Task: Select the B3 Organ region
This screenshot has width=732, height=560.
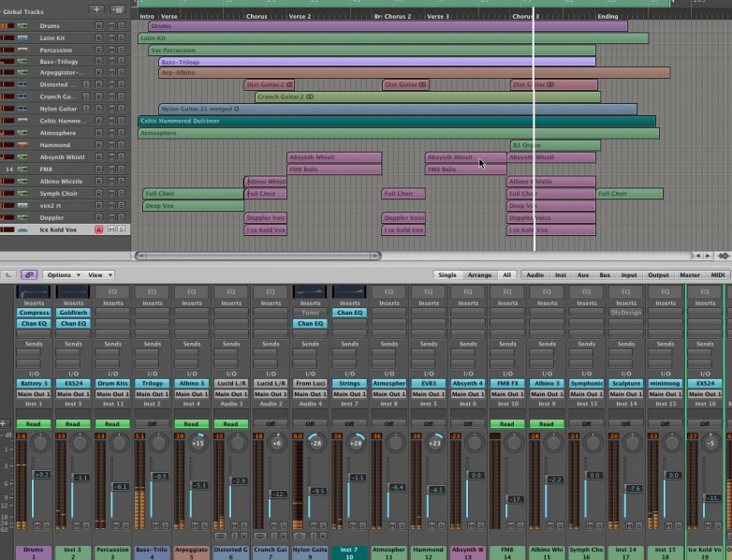Action: (x=555, y=145)
